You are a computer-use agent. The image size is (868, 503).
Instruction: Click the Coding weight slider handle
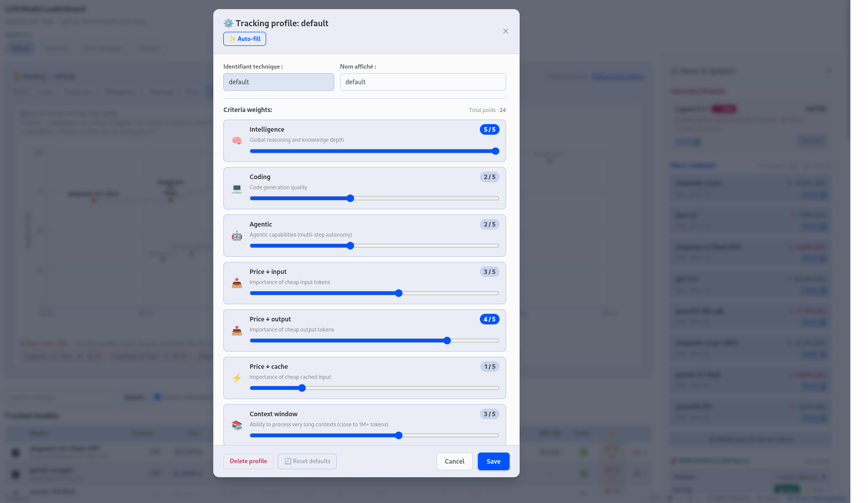(350, 198)
